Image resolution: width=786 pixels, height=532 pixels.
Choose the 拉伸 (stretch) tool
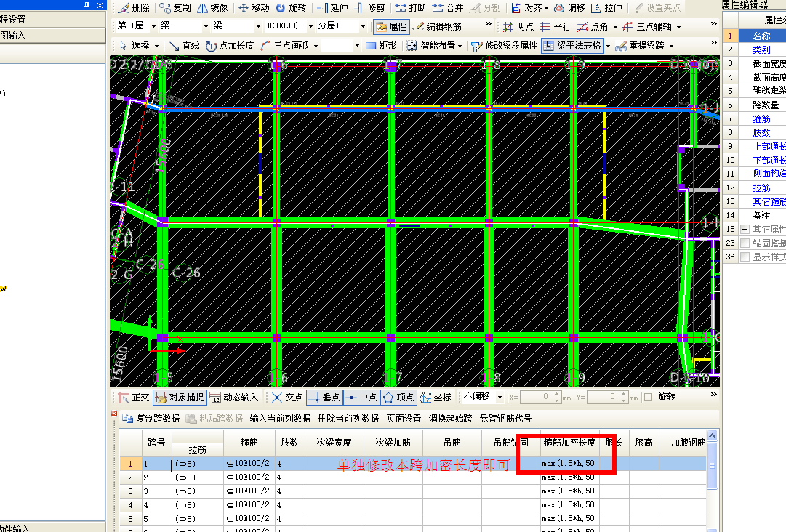[x=606, y=8]
